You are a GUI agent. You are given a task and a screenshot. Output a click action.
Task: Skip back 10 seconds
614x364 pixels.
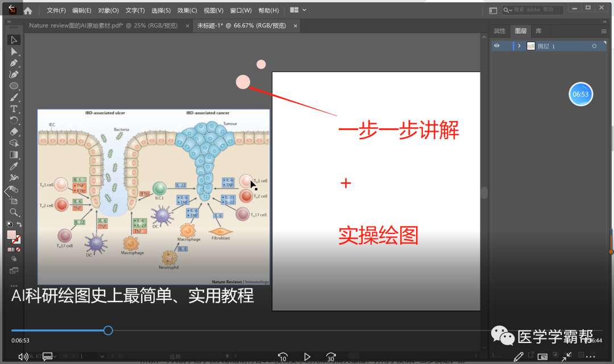tap(283, 357)
